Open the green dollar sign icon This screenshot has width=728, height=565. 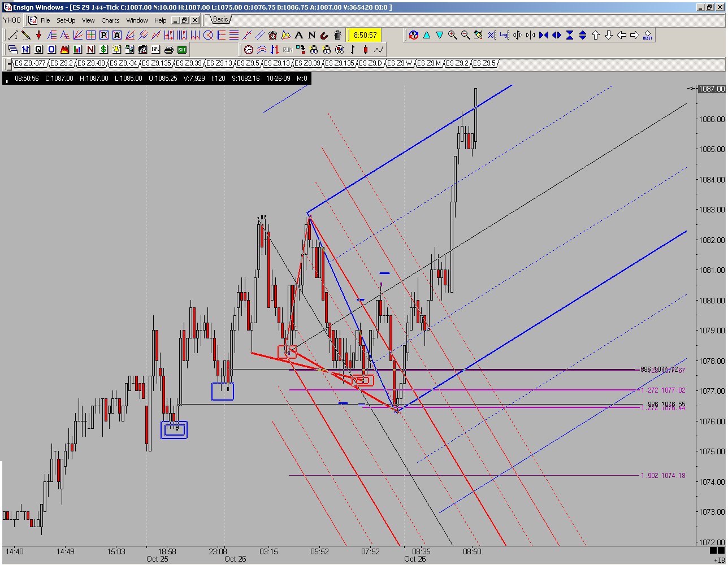point(103,49)
